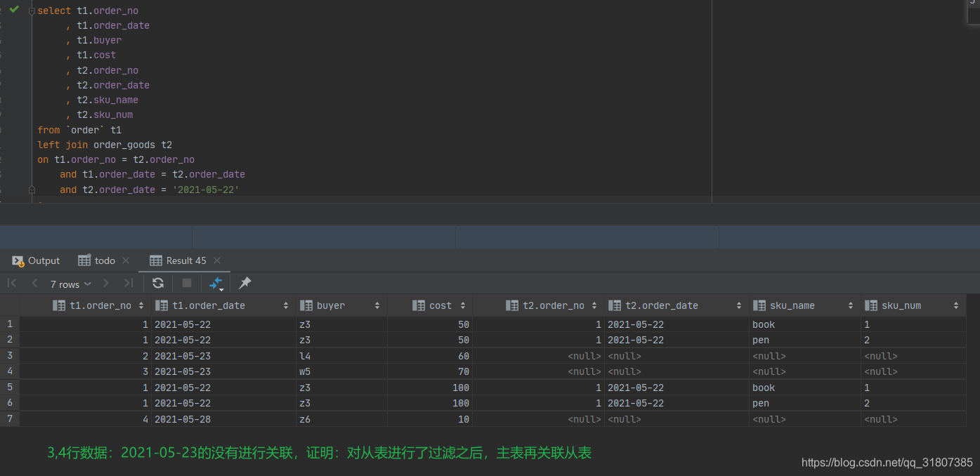Click the t2.order_no column table icon
This screenshot has height=476, width=980.
coord(512,305)
